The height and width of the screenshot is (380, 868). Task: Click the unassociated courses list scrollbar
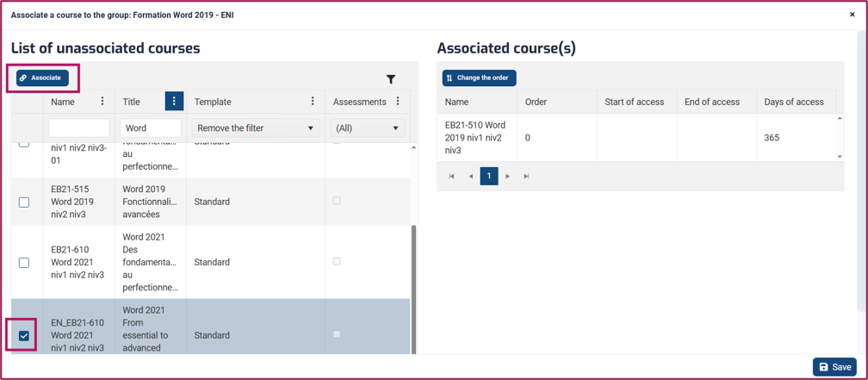413,288
